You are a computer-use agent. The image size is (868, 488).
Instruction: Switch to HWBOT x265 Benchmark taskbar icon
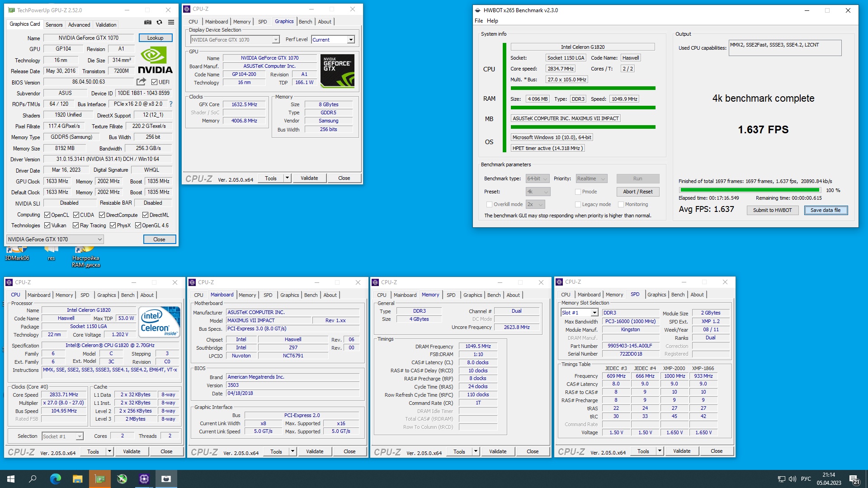166,479
